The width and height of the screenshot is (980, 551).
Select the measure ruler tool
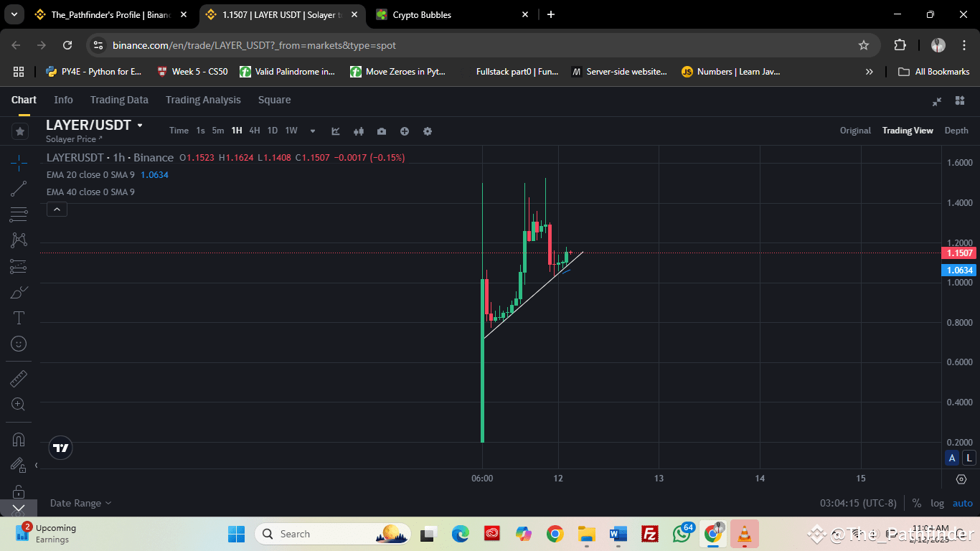pyautogui.click(x=19, y=377)
